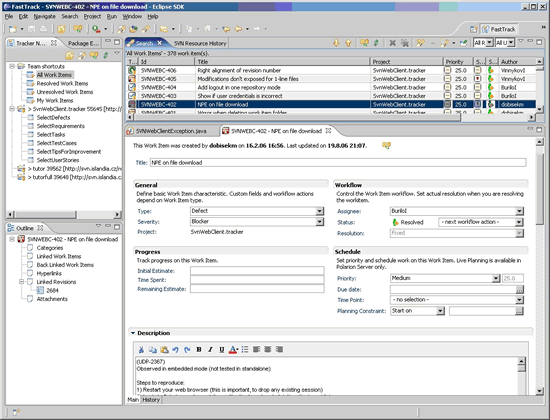Click the down arrow icon in Search view toolbar

336,43
